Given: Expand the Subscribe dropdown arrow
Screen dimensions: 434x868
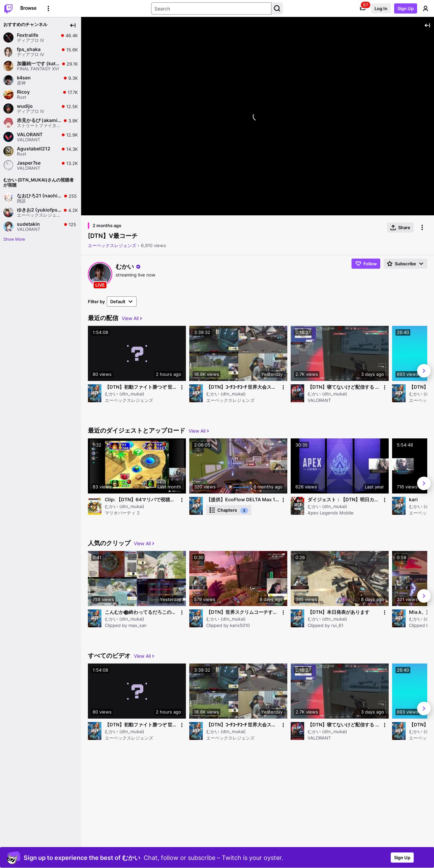Looking at the screenshot, I should 421,264.
